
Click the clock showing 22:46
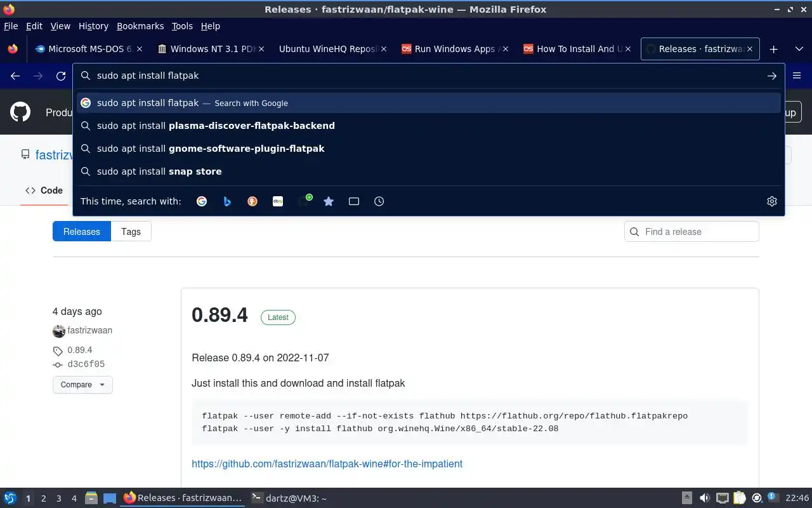click(797, 498)
